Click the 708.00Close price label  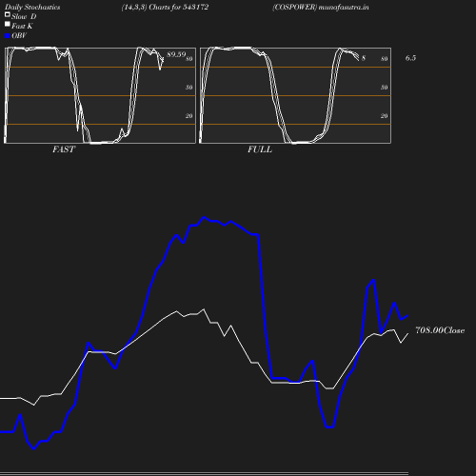440,330
